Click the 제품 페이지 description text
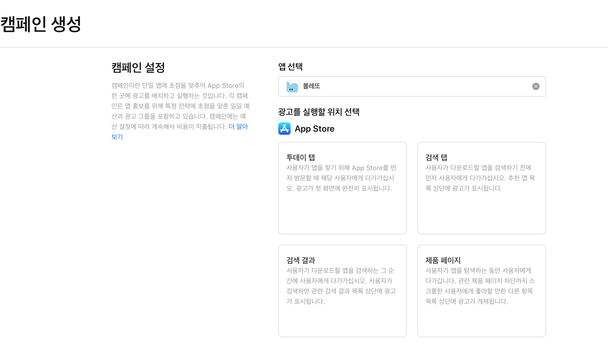The image size is (608, 364). coord(480,286)
